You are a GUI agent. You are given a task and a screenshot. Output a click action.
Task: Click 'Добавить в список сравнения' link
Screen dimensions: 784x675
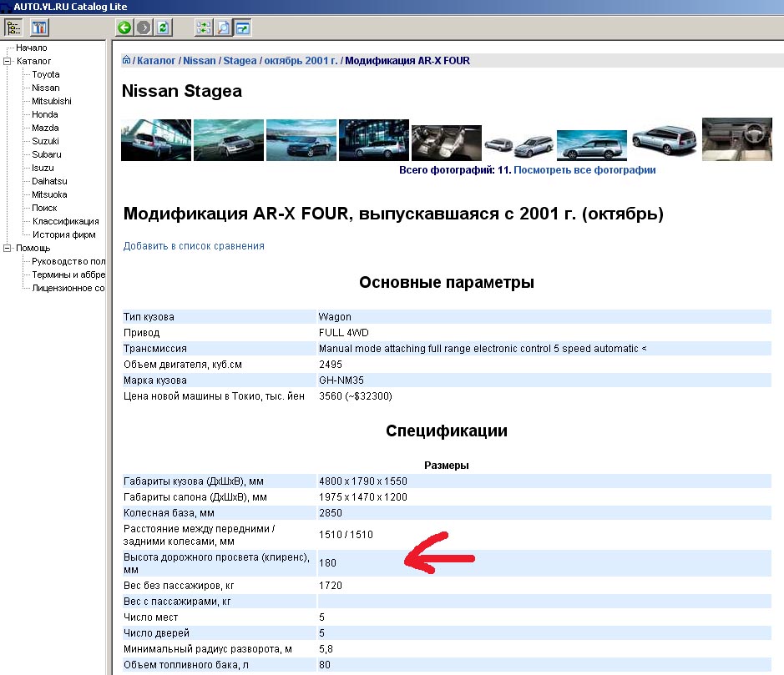(194, 246)
